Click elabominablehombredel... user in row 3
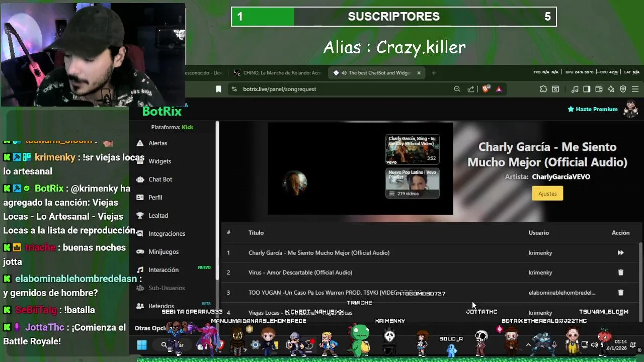The height and width of the screenshot is (362, 644). 562,293
